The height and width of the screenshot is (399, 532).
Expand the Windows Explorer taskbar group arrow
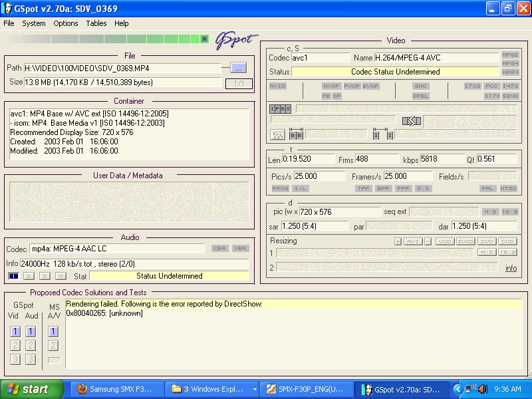point(255,389)
